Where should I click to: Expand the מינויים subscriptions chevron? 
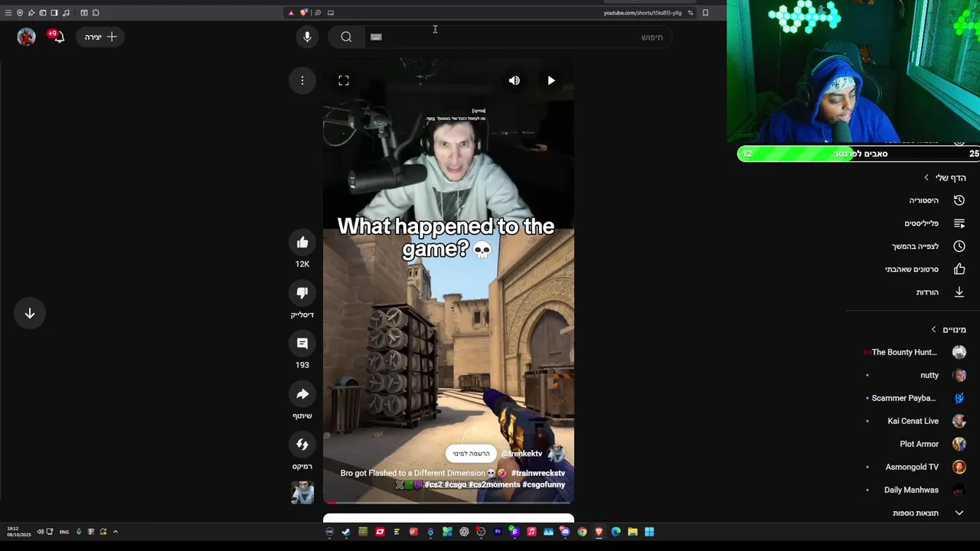pyautogui.click(x=933, y=330)
